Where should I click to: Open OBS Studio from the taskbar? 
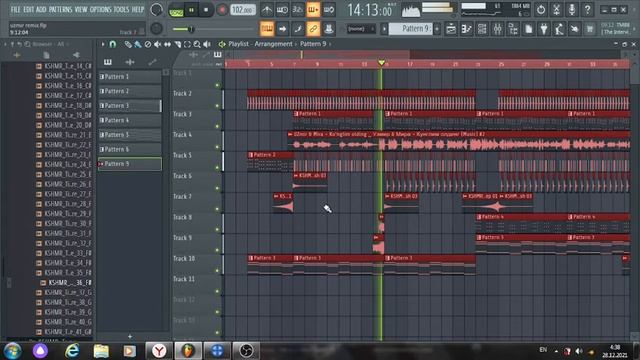tap(246, 351)
